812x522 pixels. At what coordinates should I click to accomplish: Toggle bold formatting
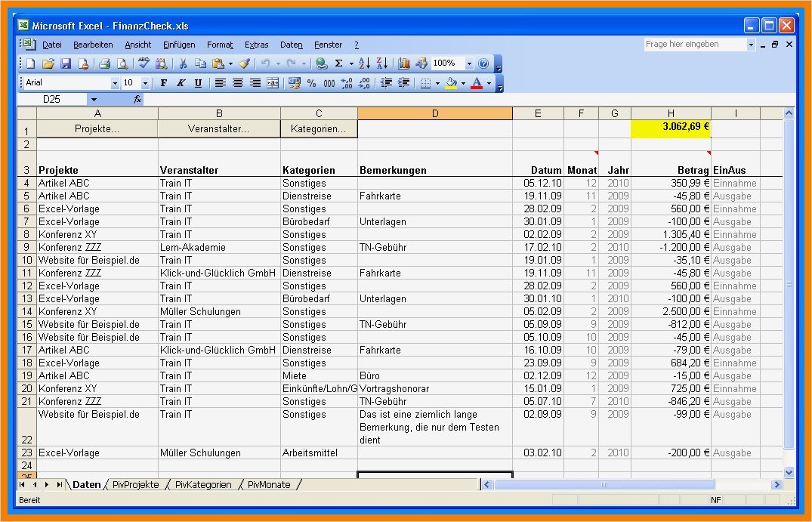pos(165,83)
